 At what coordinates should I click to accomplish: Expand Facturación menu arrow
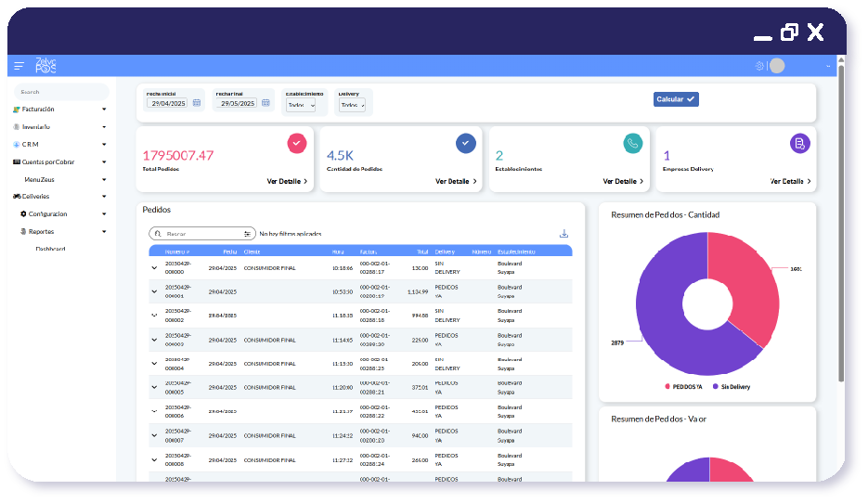point(104,110)
